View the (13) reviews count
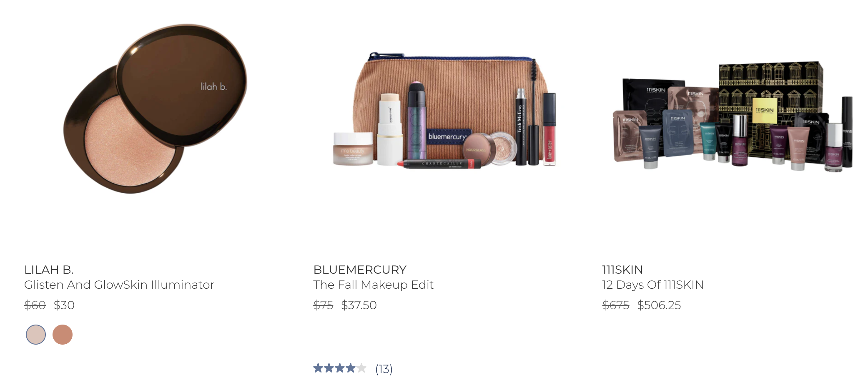Screen dimensions: 868x383 click(384, 369)
